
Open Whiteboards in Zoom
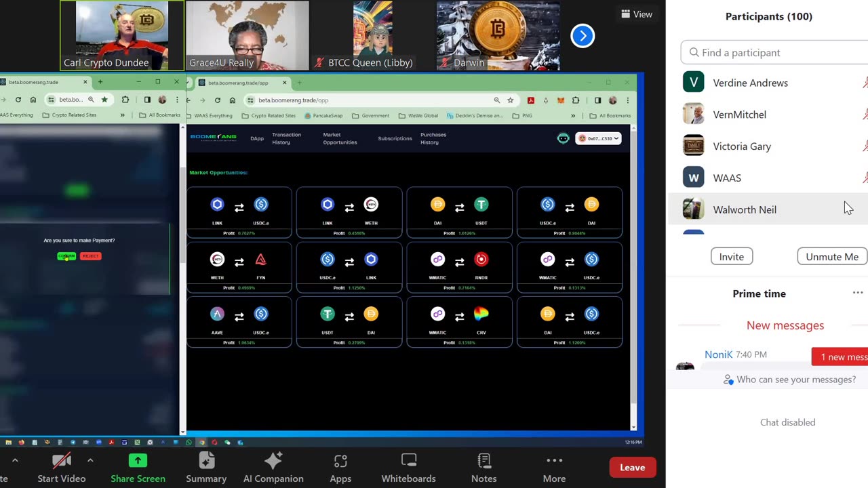tap(408, 468)
